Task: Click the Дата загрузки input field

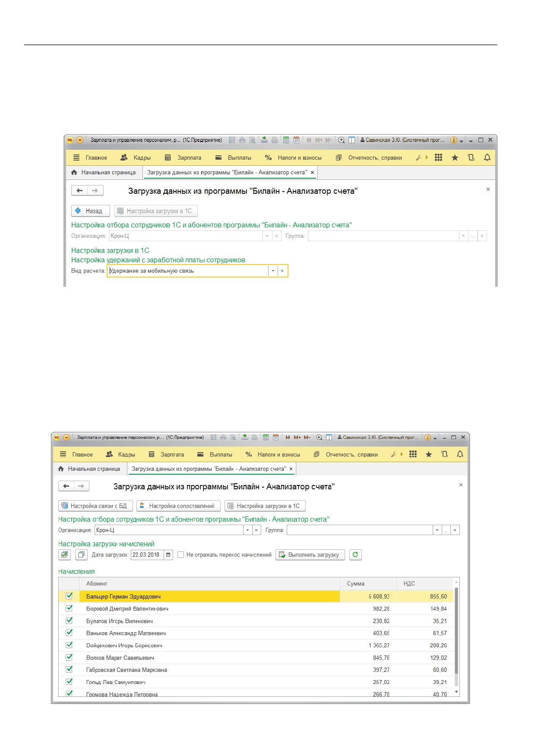Action: [x=147, y=554]
